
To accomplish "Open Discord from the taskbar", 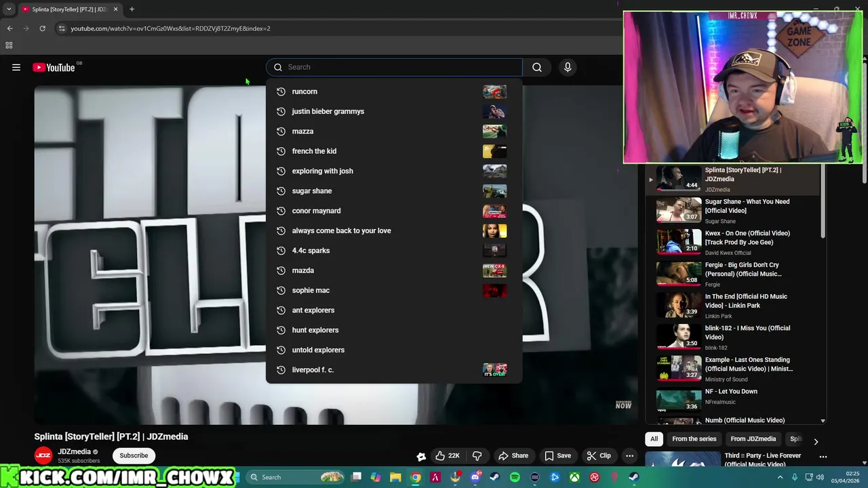I will [475, 477].
